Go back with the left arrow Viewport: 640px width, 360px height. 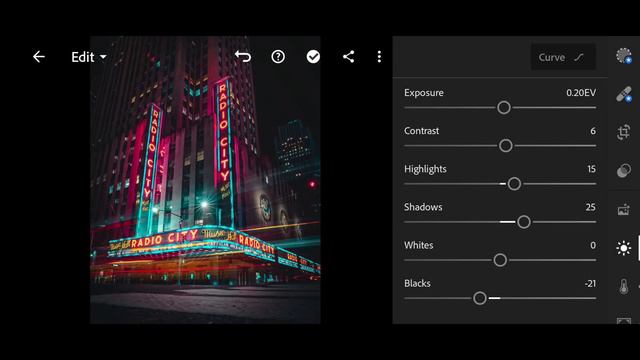(39, 57)
